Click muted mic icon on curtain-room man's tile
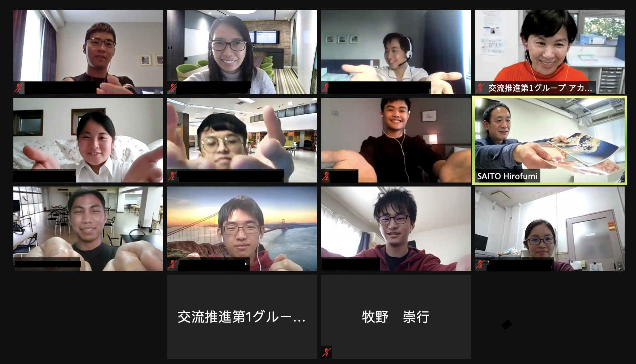636x364 pixels. click(18, 88)
